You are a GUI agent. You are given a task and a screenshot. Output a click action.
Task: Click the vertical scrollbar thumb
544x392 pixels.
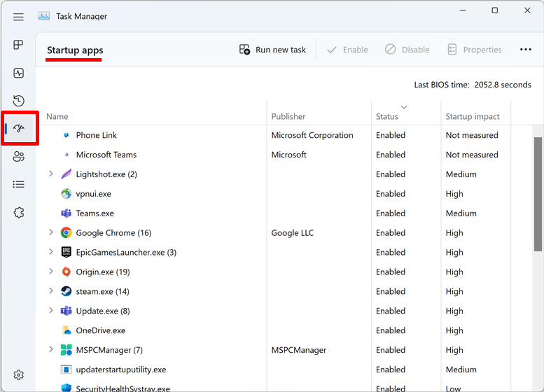point(538,192)
